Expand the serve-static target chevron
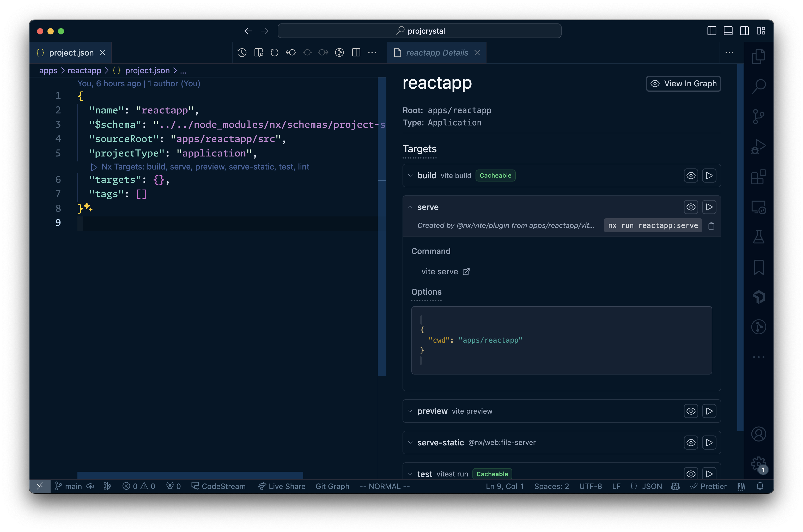Image resolution: width=803 pixels, height=532 pixels. (x=410, y=443)
